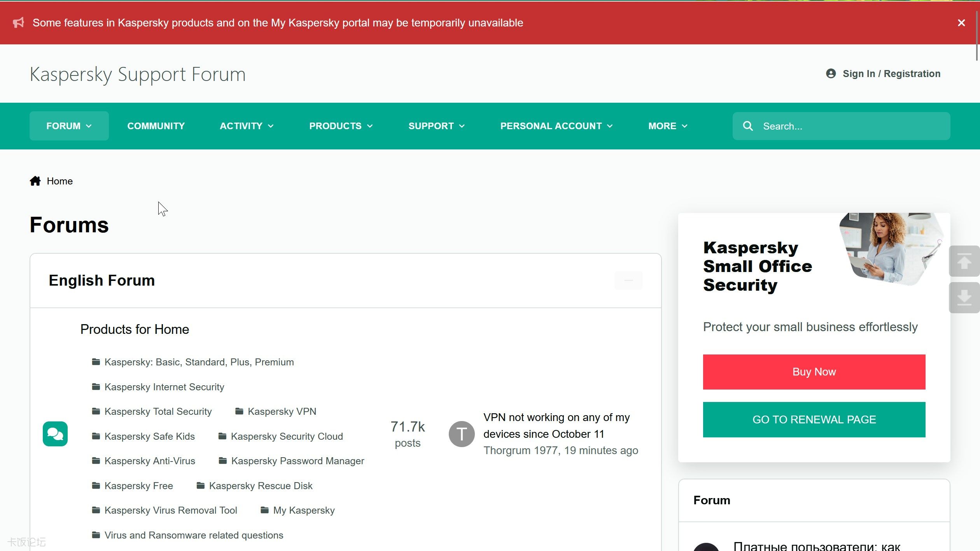The image size is (980, 551).
Task: Collapse the English Forum section
Action: pos(628,280)
